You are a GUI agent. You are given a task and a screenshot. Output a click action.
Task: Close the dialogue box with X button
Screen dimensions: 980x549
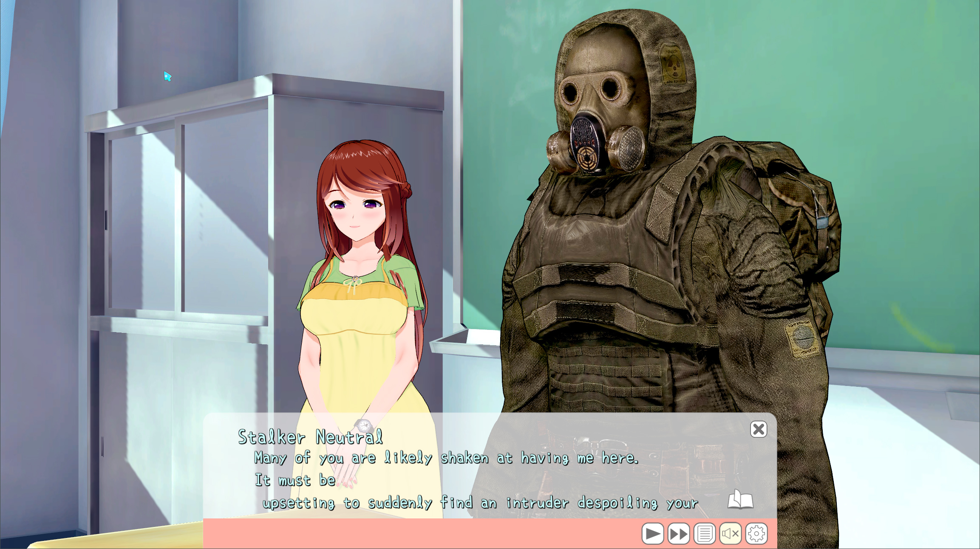758,429
